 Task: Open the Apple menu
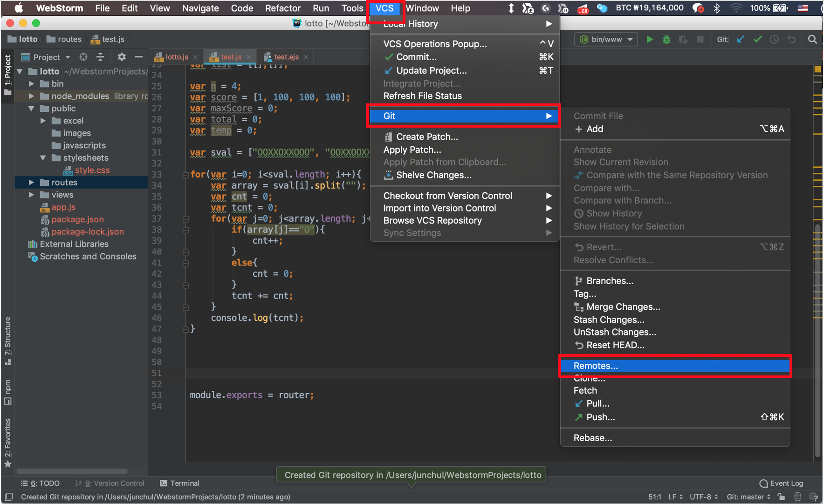coord(19,8)
